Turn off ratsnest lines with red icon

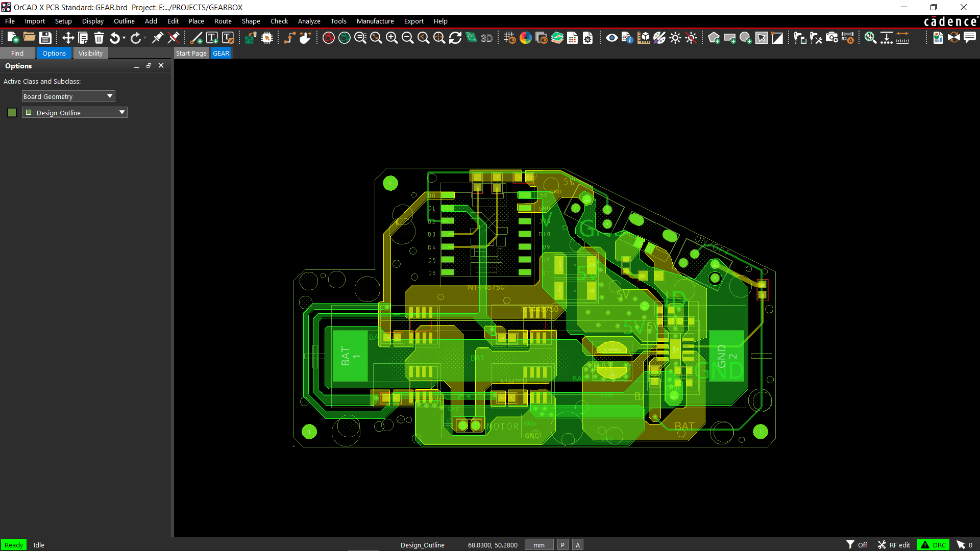tap(329, 38)
